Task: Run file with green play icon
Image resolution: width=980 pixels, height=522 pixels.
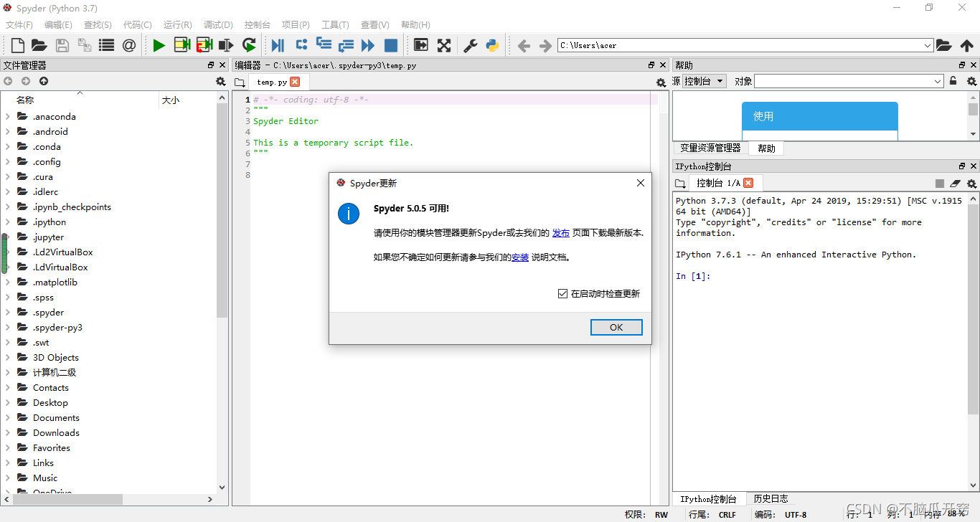Action: coord(159,45)
